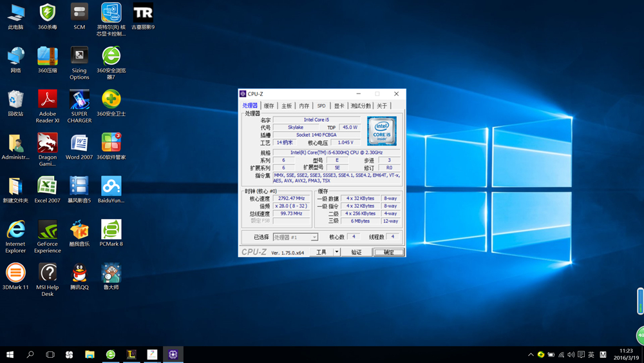The image size is (644, 363).
Task: Select the SUPER CHARGER desktop icon
Action: (79, 100)
